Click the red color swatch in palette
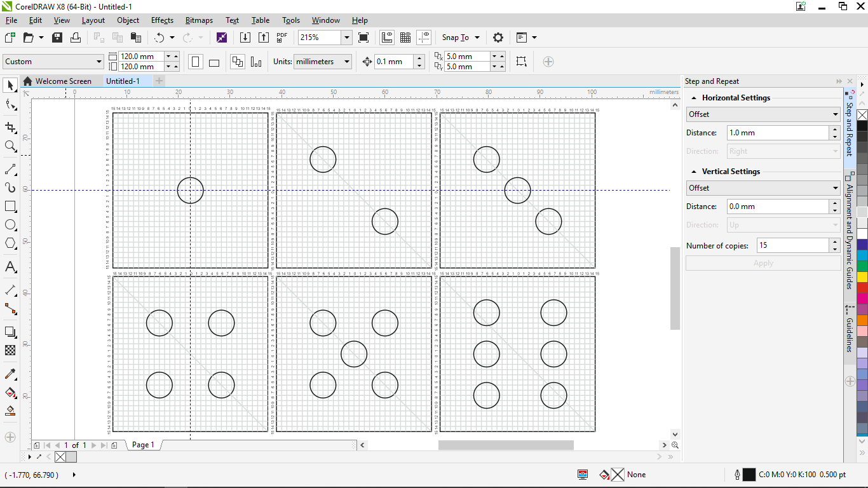 click(862, 288)
